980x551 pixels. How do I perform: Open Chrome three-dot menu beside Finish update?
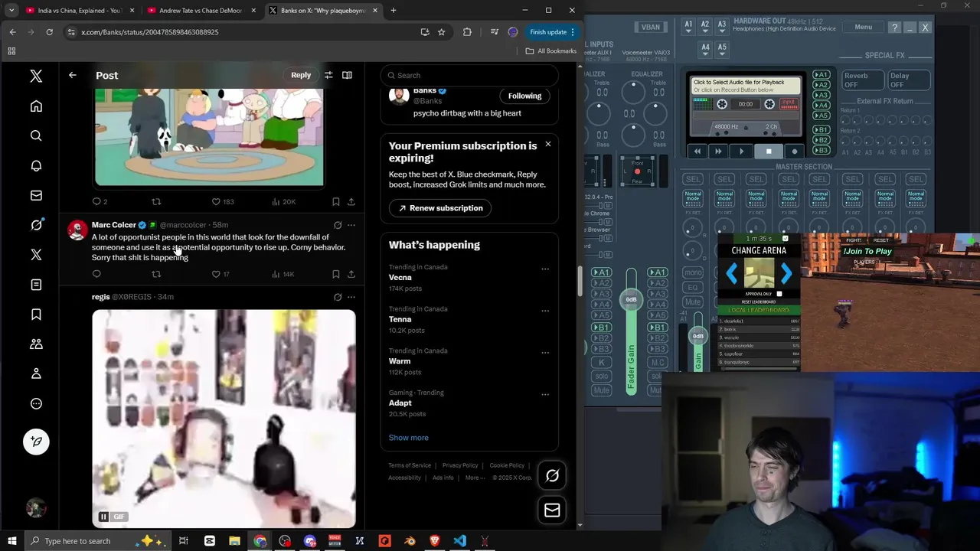tap(573, 32)
